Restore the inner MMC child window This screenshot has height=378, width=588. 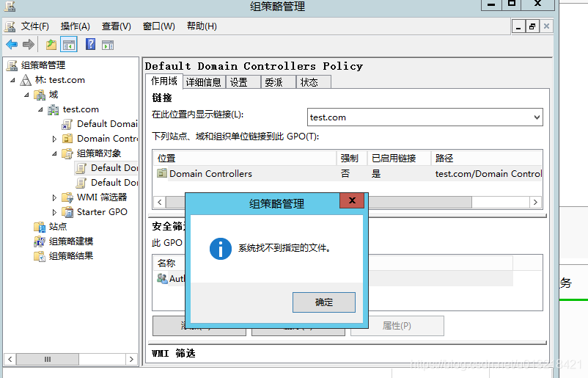532,26
